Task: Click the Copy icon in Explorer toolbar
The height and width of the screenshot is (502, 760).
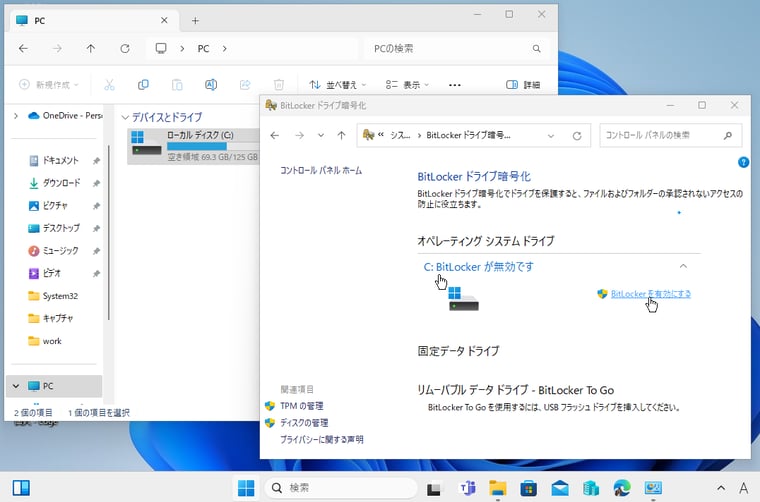Action: pos(143,85)
